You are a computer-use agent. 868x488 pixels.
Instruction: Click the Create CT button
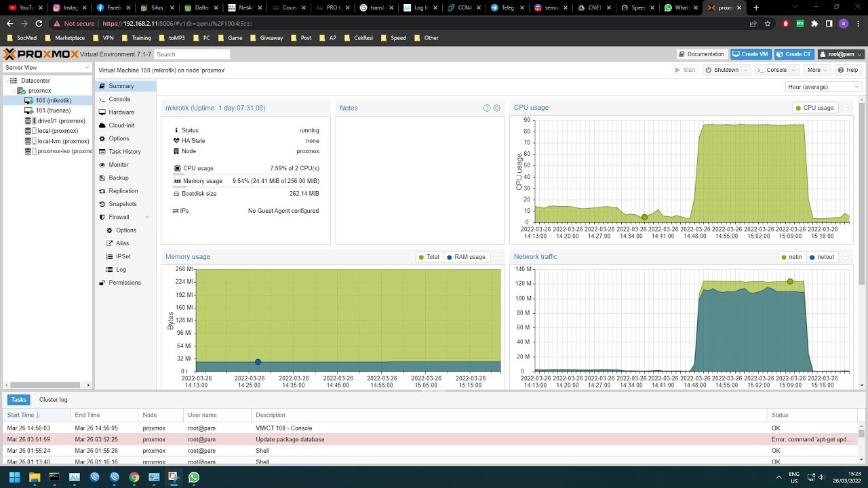click(794, 54)
